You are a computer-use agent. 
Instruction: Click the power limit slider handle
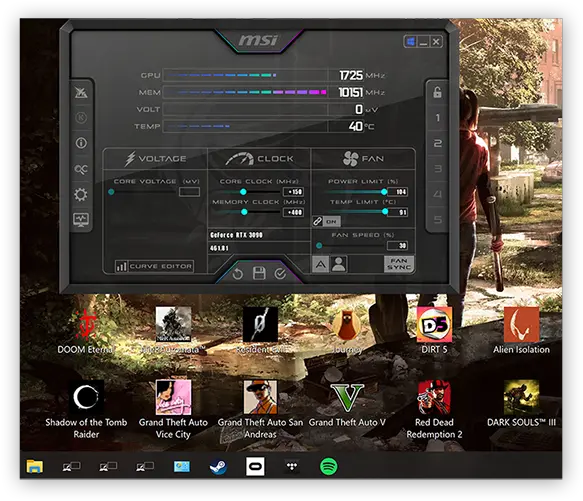pyautogui.click(x=384, y=192)
